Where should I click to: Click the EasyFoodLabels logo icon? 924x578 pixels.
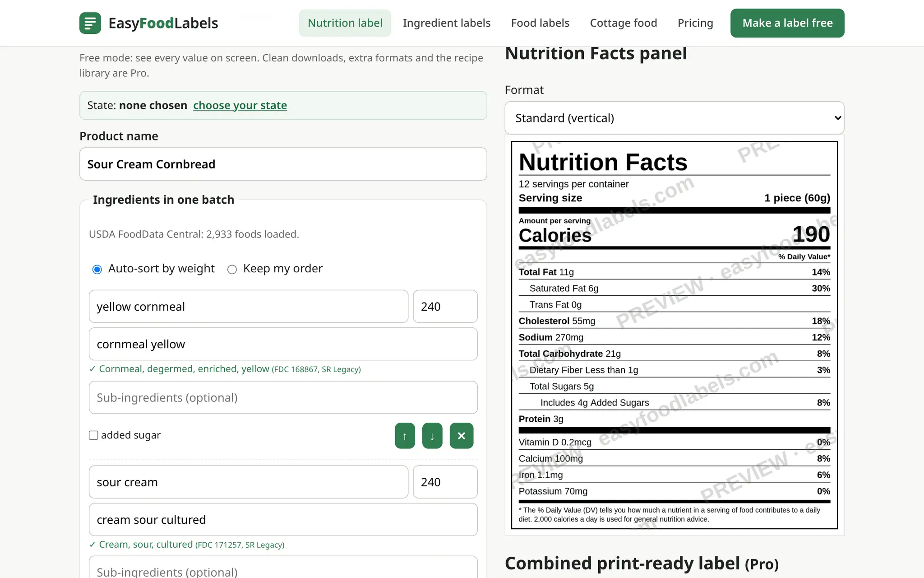(x=90, y=23)
